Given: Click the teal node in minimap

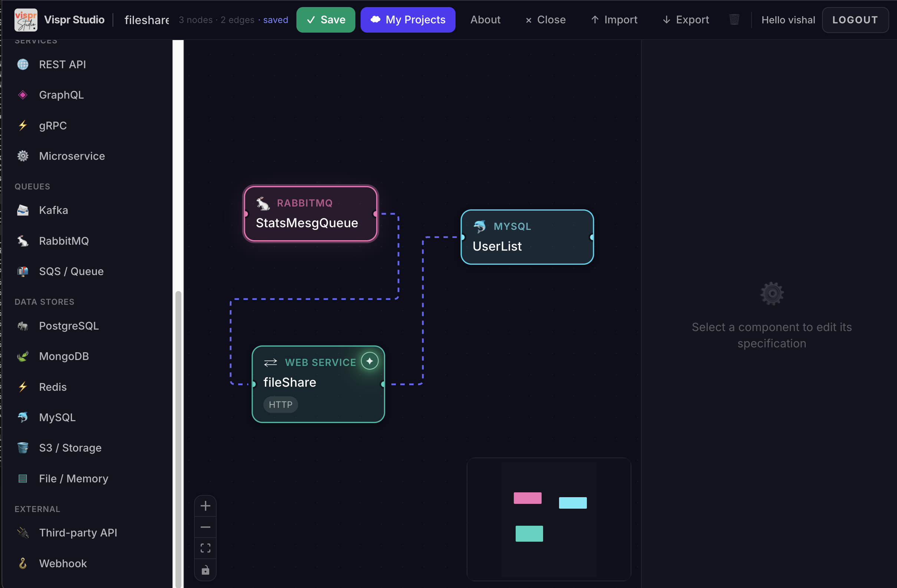Looking at the screenshot, I should (529, 534).
